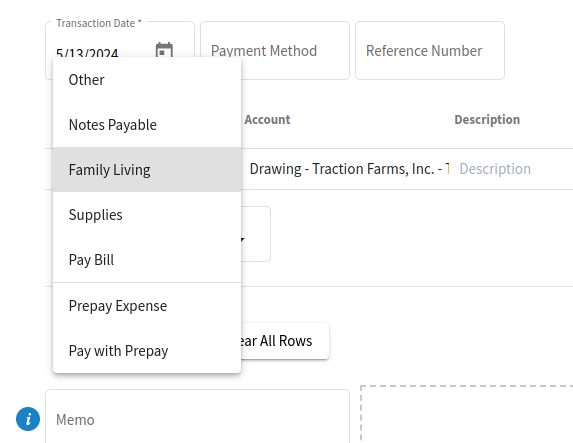Image resolution: width=573 pixels, height=443 pixels.
Task: Focus the Reference Number field
Action: pos(430,50)
